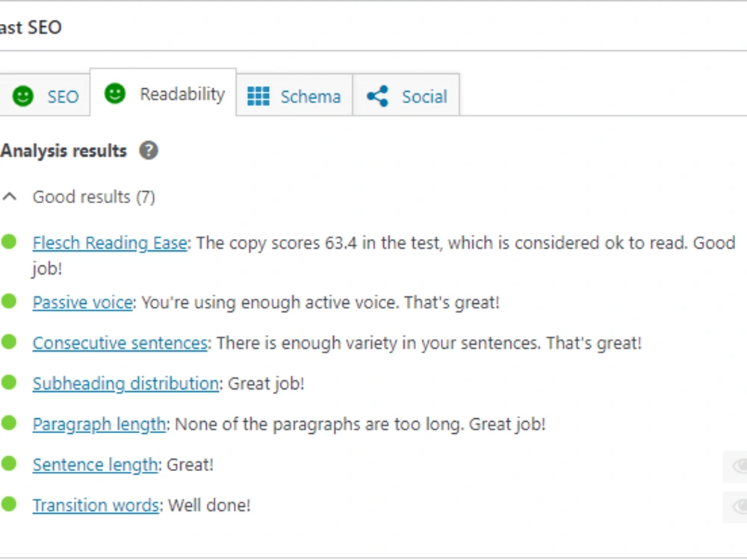Image resolution: width=747 pixels, height=560 pixels.
Task: Switch to the SEO tab
Action: coord(44,95)
